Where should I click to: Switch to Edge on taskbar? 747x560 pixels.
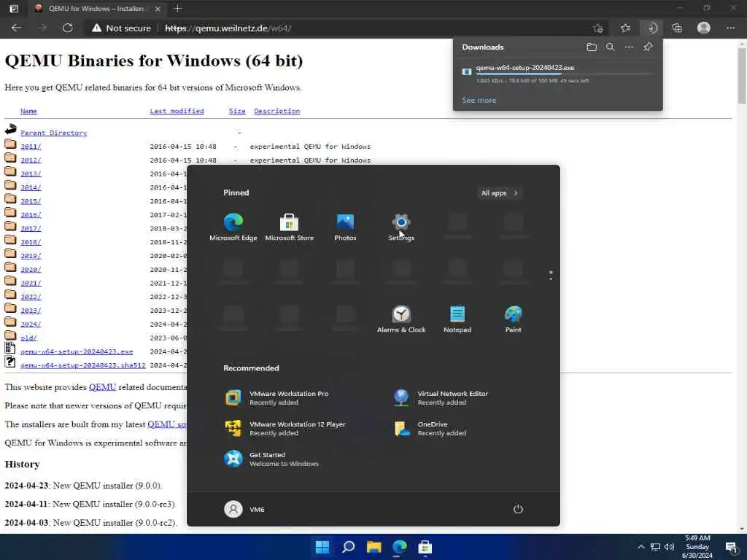(400, 547)
